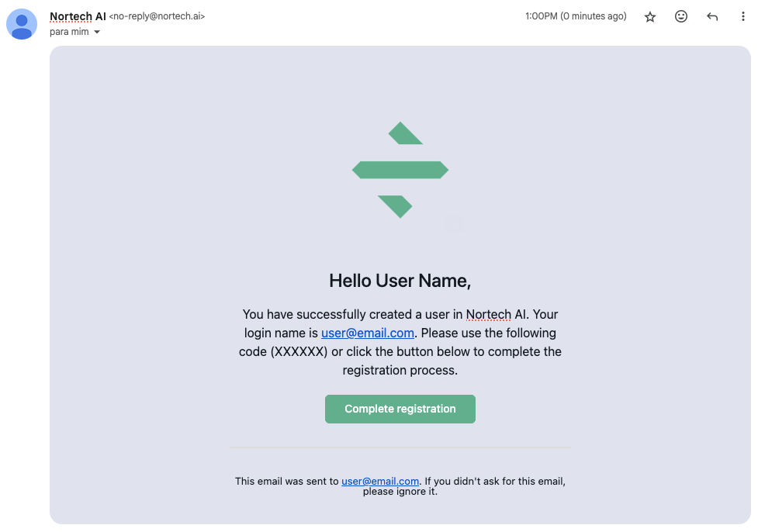Open user@email.com link in the footer note

click(x=380, y=481)
